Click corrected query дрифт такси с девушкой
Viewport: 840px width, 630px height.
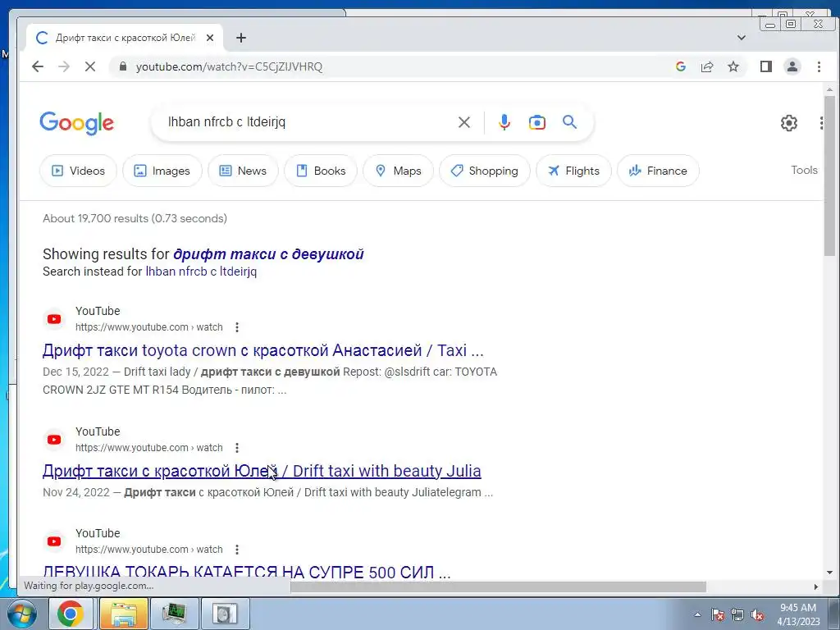pos(268,254)
